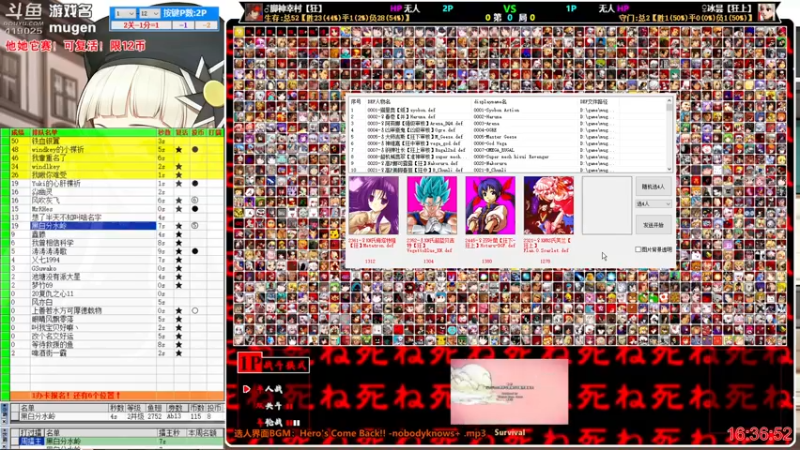800x450 pixels.
Task: Select the green '黑白分水岭' champion row
Action: (x=121, y=441)
